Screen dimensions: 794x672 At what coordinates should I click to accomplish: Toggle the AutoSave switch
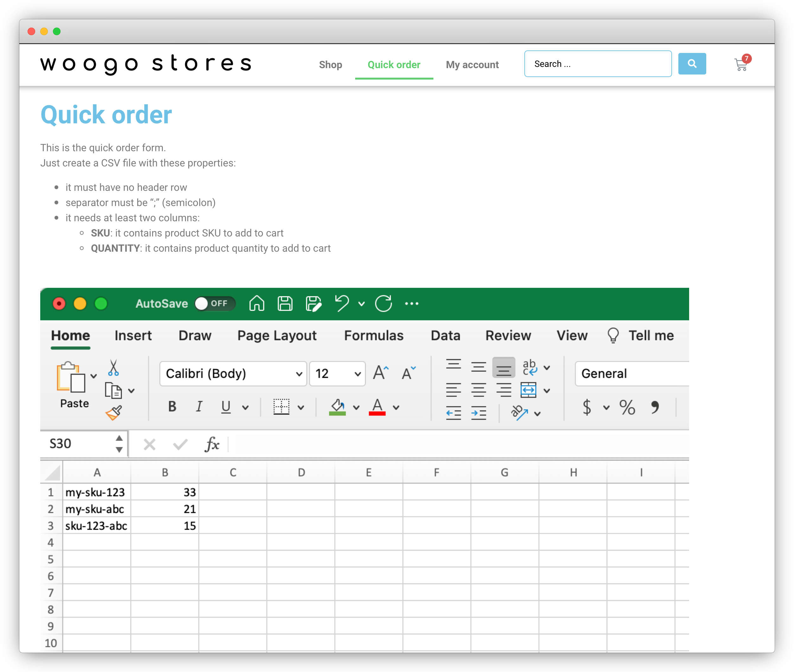pos(215,304)
